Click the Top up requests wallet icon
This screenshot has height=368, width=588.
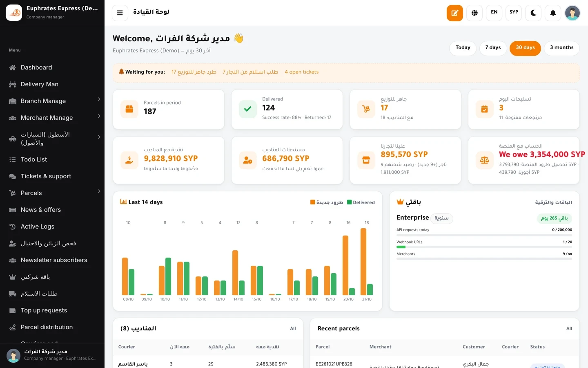[x=13, y=310]
